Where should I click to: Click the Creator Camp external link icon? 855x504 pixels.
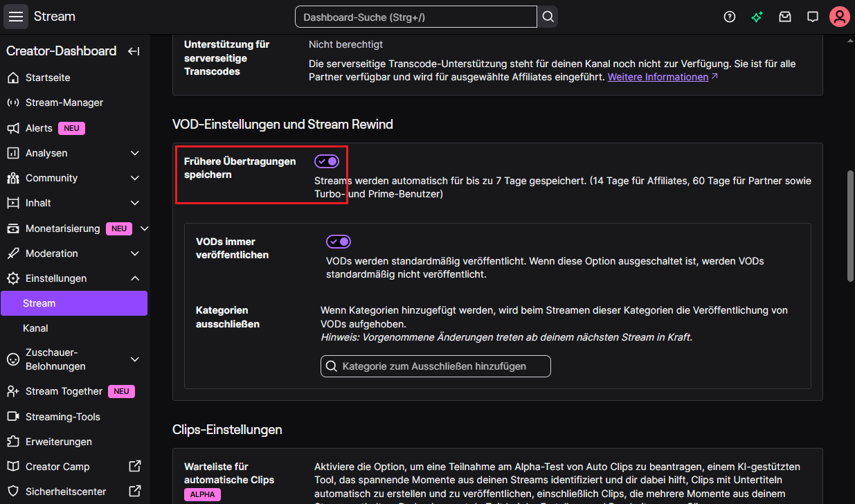(135, 467)
